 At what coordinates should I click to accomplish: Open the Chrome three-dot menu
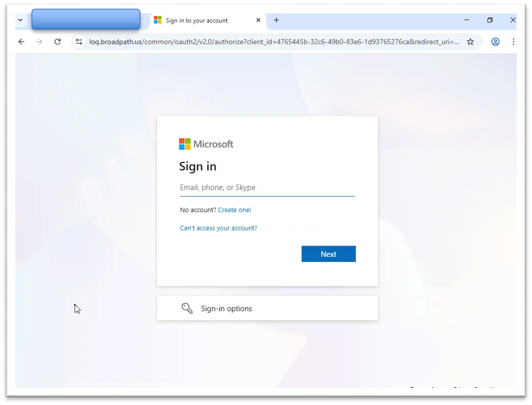click(x=513, y=42)
